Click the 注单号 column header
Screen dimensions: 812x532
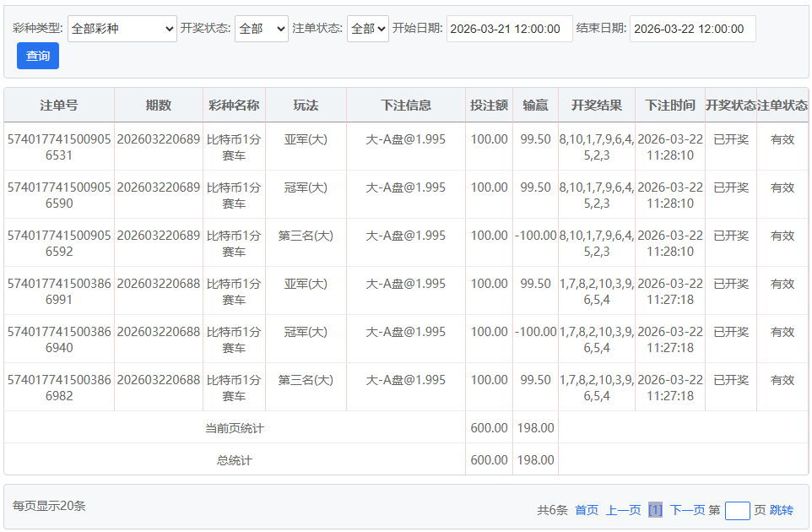tap(59, 106)
